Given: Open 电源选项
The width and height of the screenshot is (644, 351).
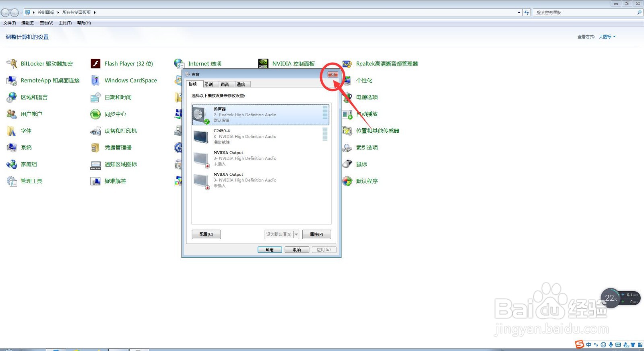Looking at the screenshot, I should click(x=366, y=97).
